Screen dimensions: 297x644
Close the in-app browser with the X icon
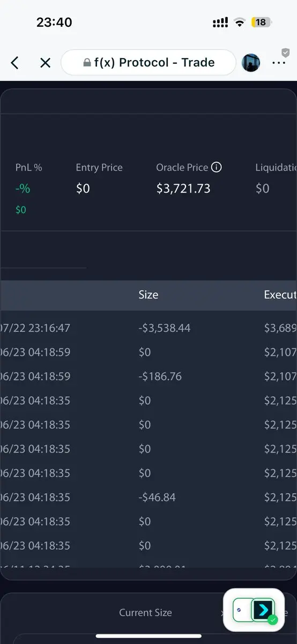[46, 63]
